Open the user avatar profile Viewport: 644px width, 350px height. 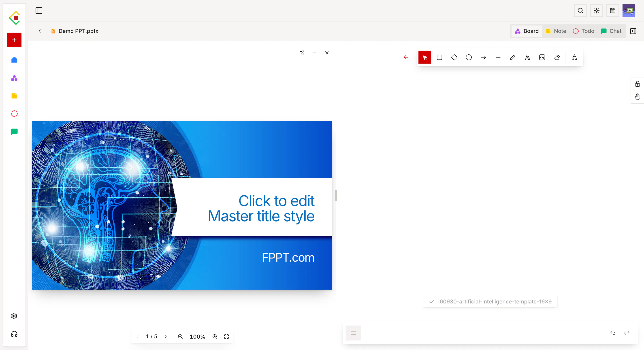tap(629, 11)
